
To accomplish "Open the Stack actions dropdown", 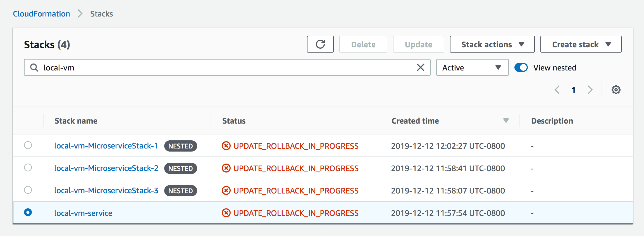I will [x=492, y=44].
